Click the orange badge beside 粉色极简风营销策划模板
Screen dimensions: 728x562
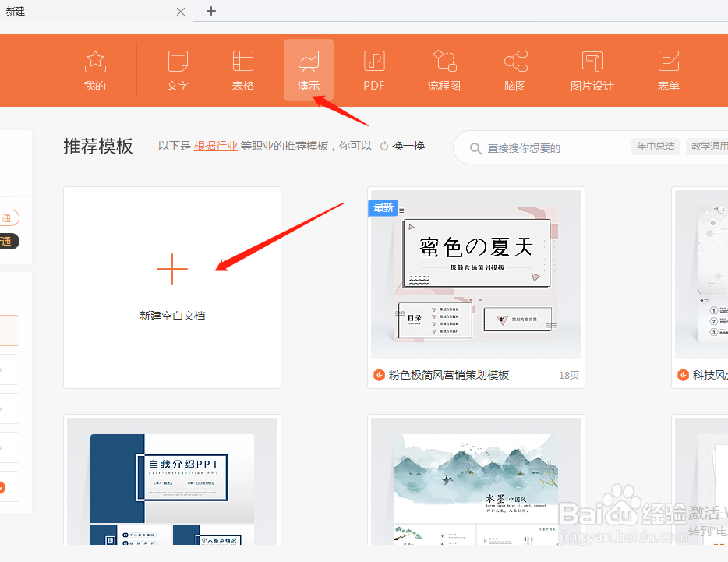(x=380, y=375)
